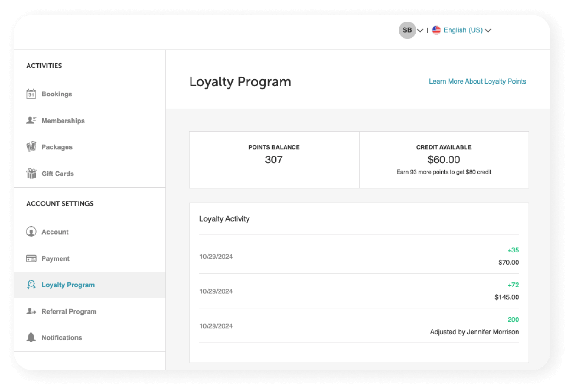573x392 pixels.
Task: Click 'Adjusted by Jennifer Morrison' text
Action: coord(475,331)
